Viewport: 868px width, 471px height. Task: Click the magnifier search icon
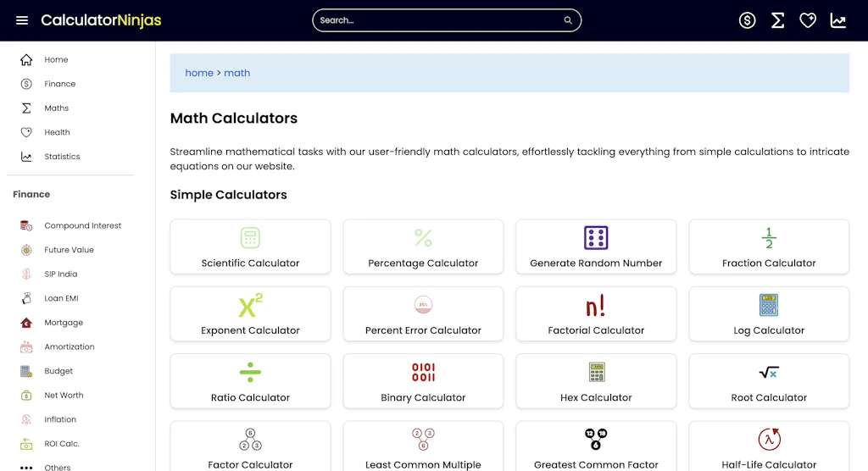(568, 20)
